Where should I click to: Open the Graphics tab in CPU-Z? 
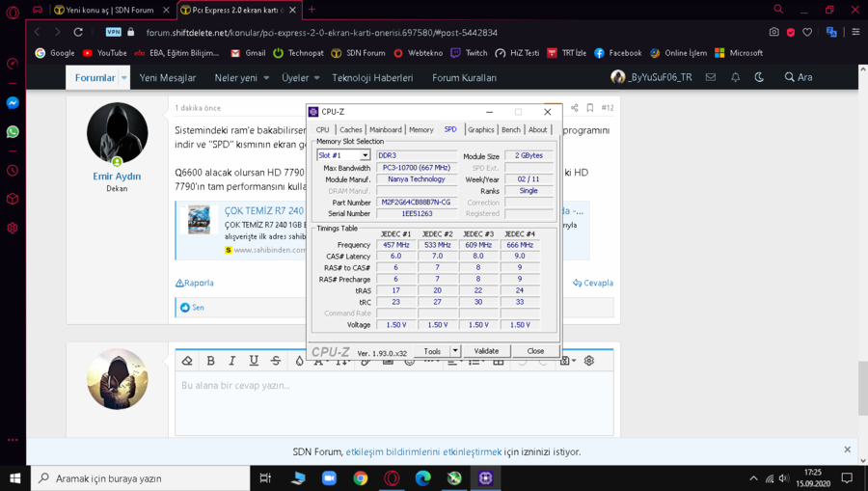tap(480, 129)
